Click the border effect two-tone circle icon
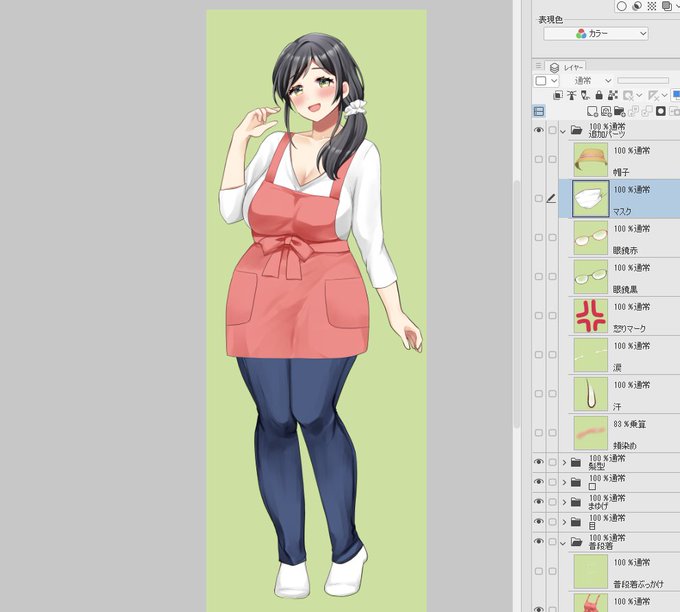The height and width of the screenshot is (612, 680). tap(637, 6)
